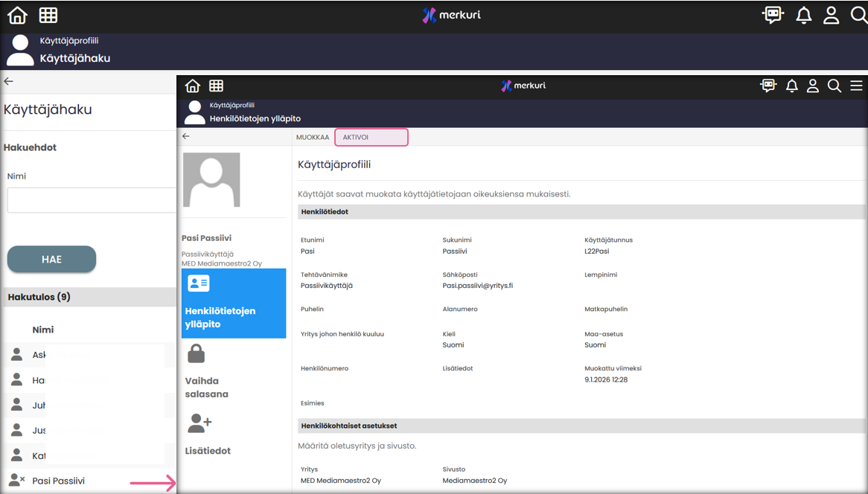Go home from the Henkilötietojen ylläpito window
Viewport: 868px width, 494px height.
[x=193, y=86]
